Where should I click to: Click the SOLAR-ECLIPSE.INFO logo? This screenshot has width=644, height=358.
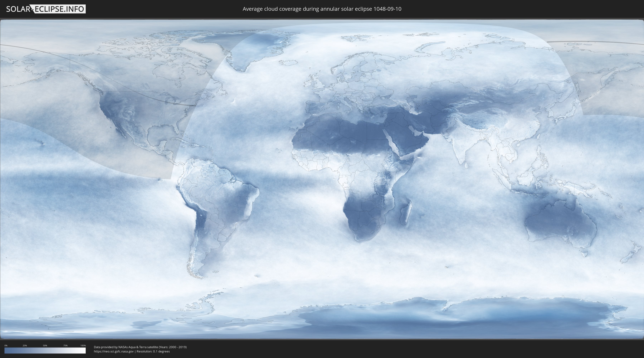[46, 9]
